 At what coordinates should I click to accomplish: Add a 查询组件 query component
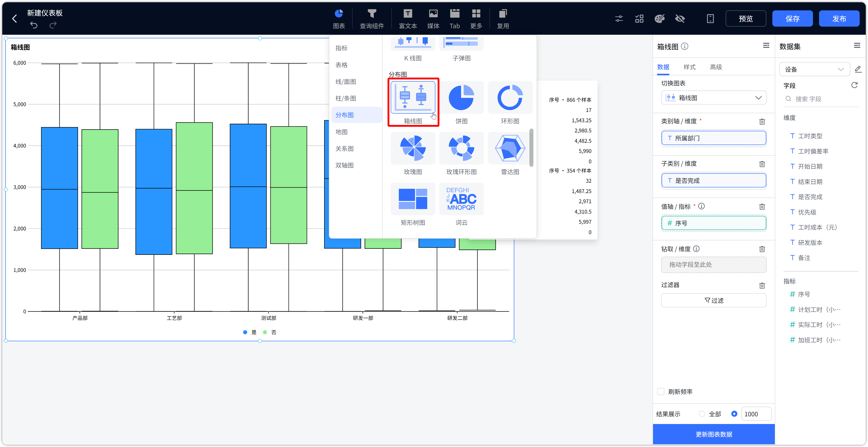[x=372, y=19]
